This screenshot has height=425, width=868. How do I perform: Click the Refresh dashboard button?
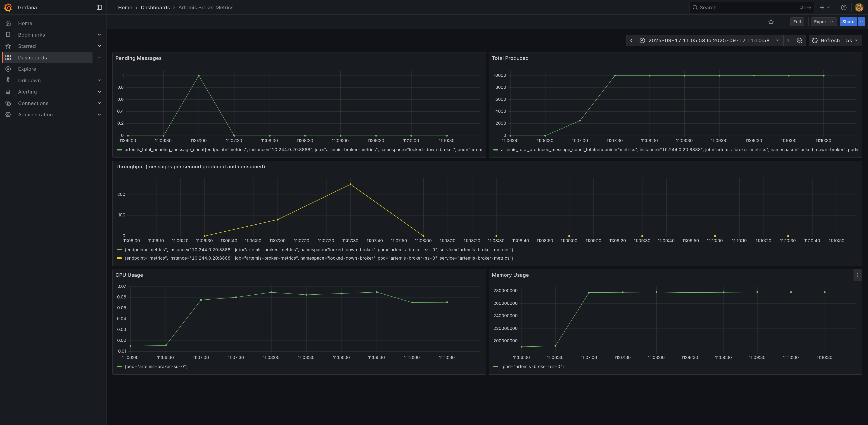[x=826, y=40]
